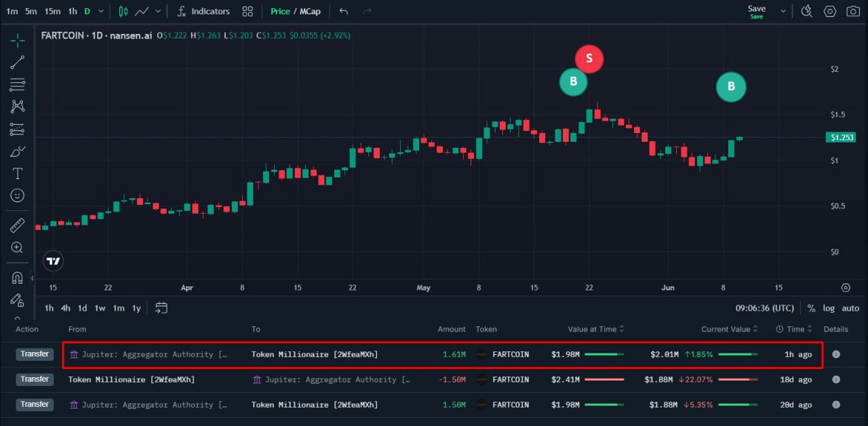Screen dimensions: 868x426
Task: Expand the Save layout dropdown arrow
Action: pyautogui.click(x=783, y=12)
